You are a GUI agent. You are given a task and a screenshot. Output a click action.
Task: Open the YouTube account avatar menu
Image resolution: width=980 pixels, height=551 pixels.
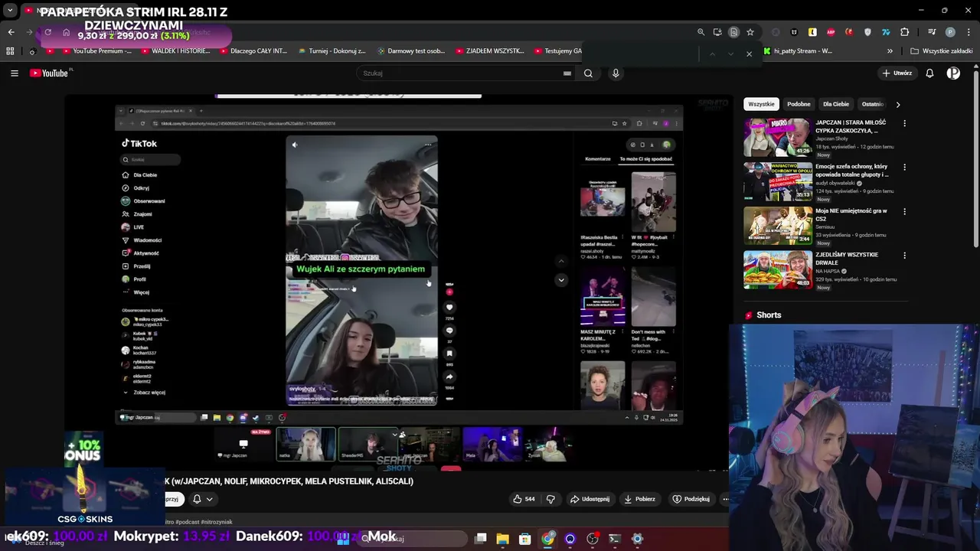(953, 73)
